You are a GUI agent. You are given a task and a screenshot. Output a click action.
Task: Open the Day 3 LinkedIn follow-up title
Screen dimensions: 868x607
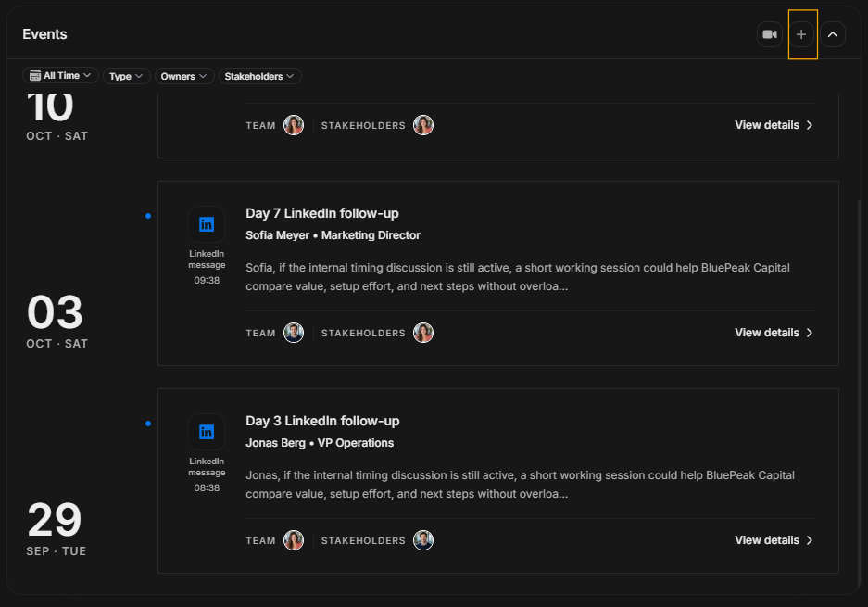(x=322, y=421)
